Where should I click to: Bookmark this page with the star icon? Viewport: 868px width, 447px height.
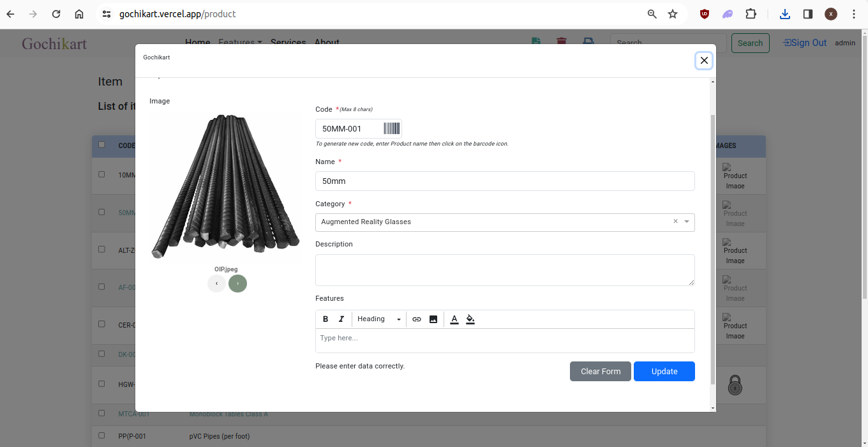tap(673, 14)
